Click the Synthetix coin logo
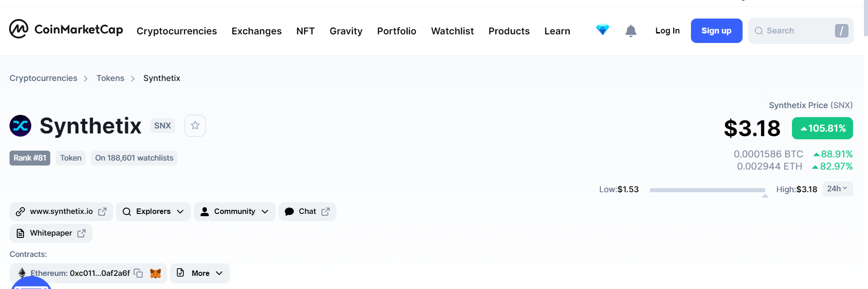This screenshot has height=289, width=868. (20, 126)
